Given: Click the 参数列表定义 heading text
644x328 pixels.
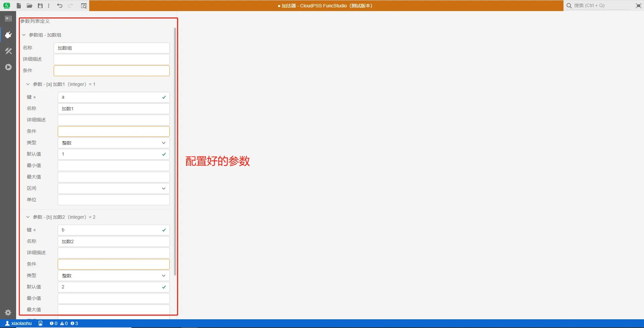Looking at the screenshot, I should (x=35, y=21).
